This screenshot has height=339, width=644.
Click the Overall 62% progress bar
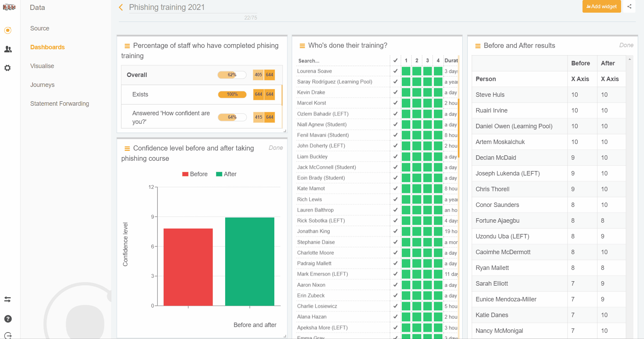tap(232, 75)
